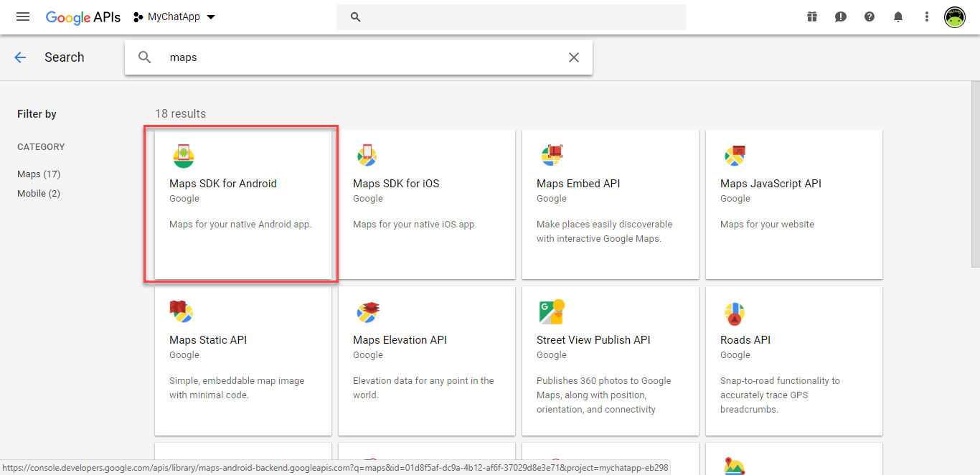980x475 pixels.
Task: Select the Roads API card
Action: [x=793, y=360]
